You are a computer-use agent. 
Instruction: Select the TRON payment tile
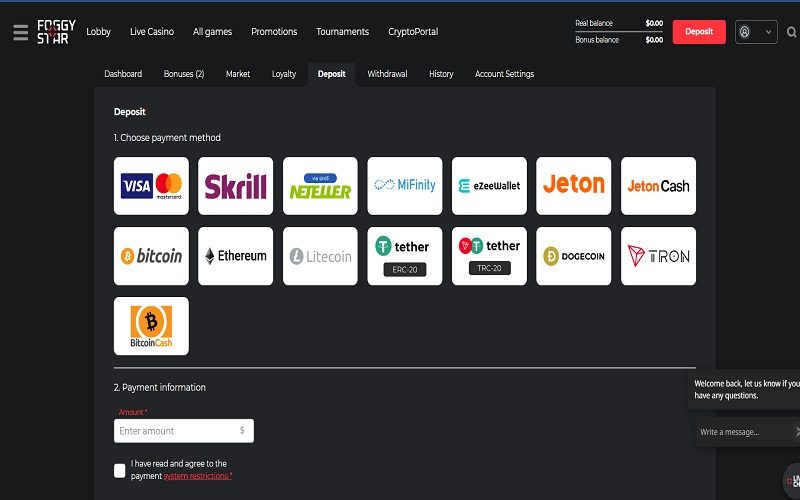tap(658, 256)
